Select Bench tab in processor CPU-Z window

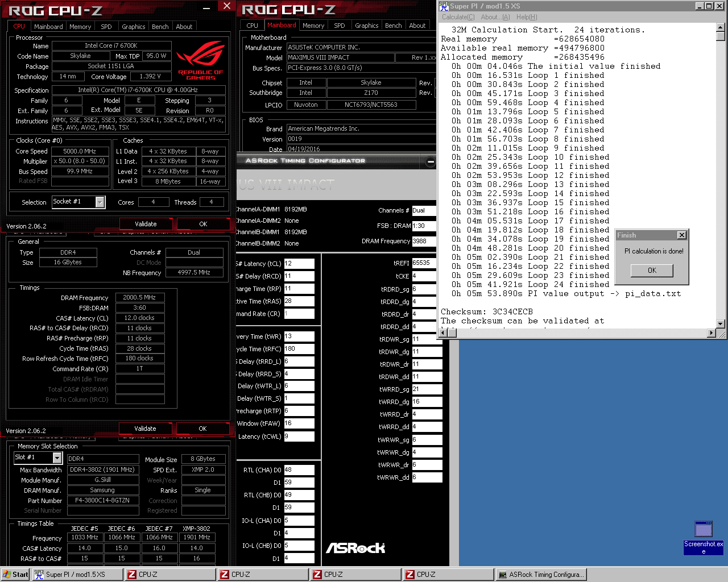[160, 27]
